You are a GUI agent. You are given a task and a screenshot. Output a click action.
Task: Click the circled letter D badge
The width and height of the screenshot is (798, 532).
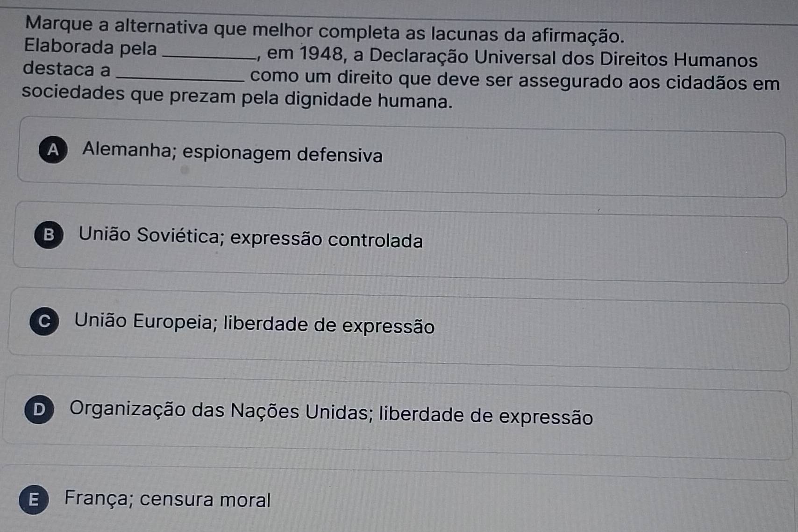click(x=39, y=410)
